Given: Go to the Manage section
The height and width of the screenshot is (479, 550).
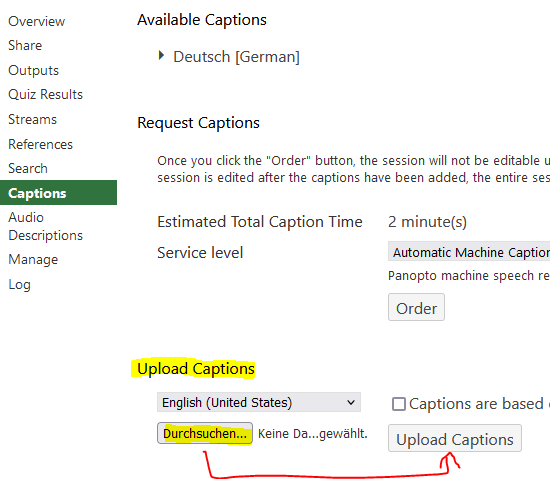Looking at the screenshot, I should [33, 259].
